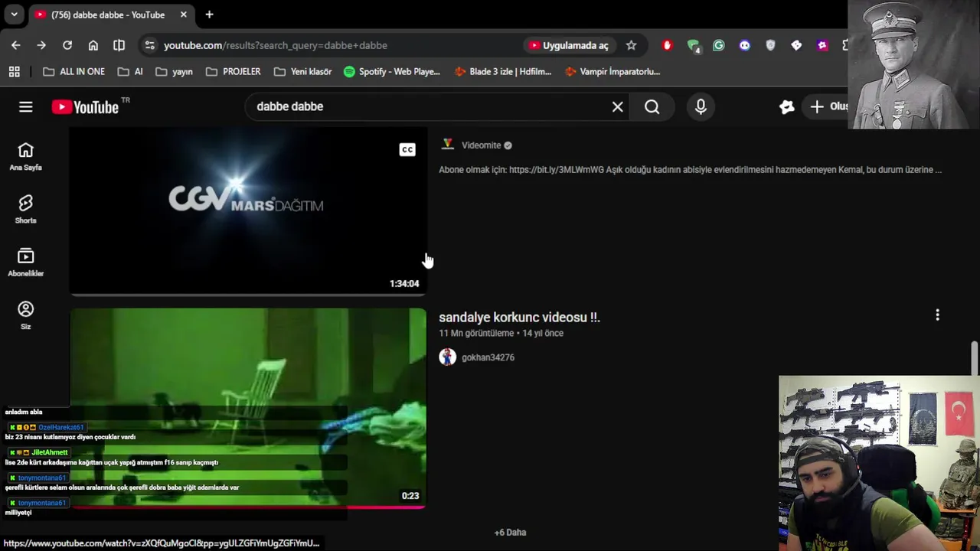
Task: Open the green extension with badge 4
Action: (x=693, y=46)
